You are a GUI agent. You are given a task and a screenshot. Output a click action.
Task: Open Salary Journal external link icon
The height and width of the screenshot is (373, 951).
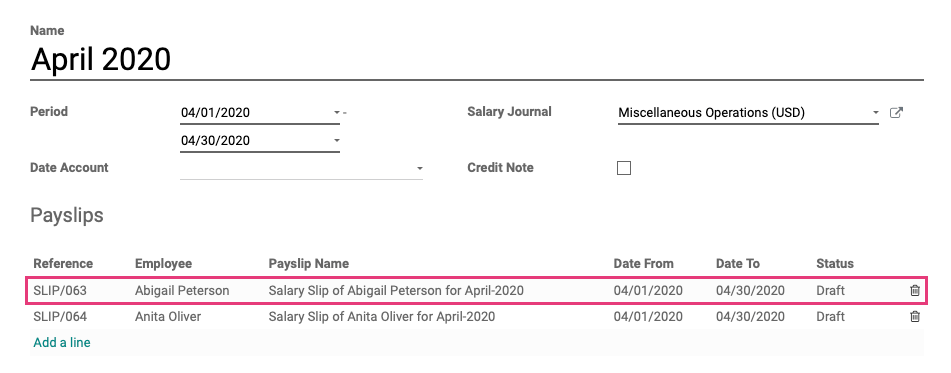click(896, 113)
